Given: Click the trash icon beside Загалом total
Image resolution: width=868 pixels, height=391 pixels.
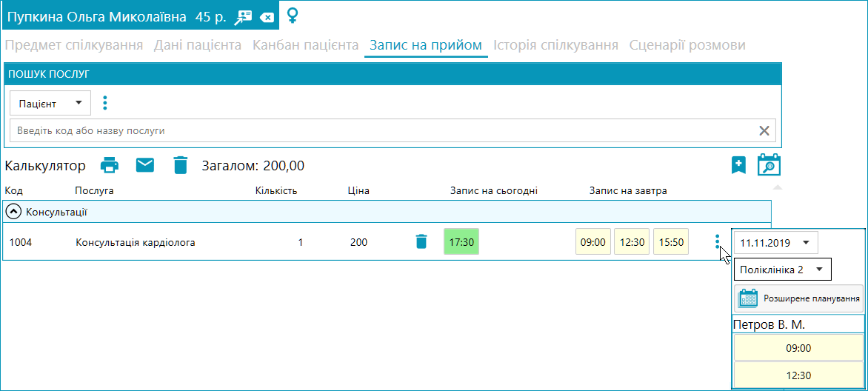Looking at the screenshot, I should (181, 165).
